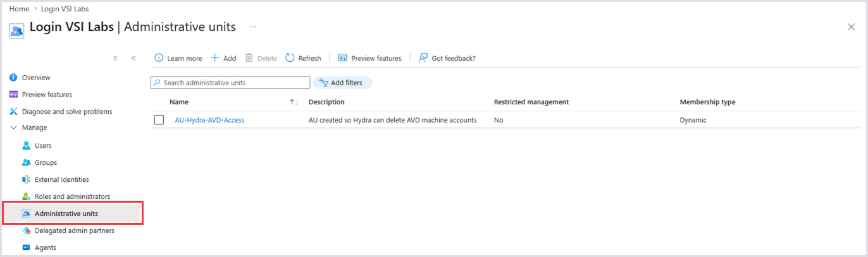Click the Administrative units sidebar icon

tap(26, 214)
